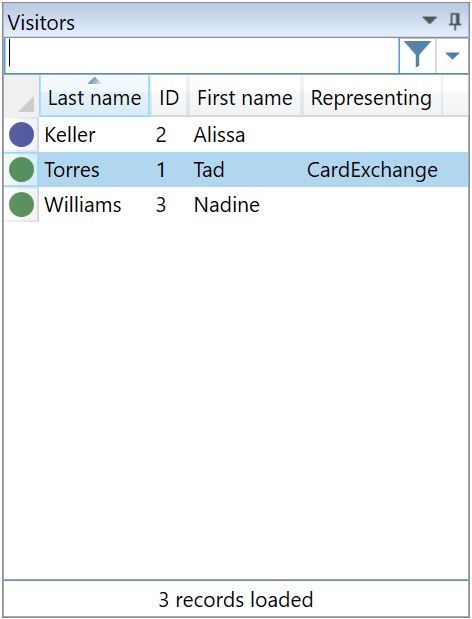Screen dimensions: 472x619
Task: Click the '3 records loaded' status bar
Action: (236, 599)
